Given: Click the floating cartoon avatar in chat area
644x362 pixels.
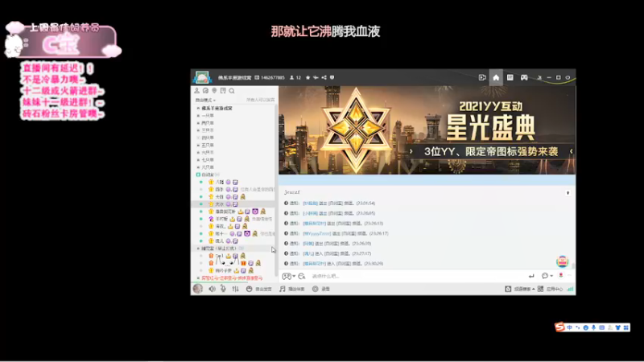Looking at the screenshot, I should 562,261.
